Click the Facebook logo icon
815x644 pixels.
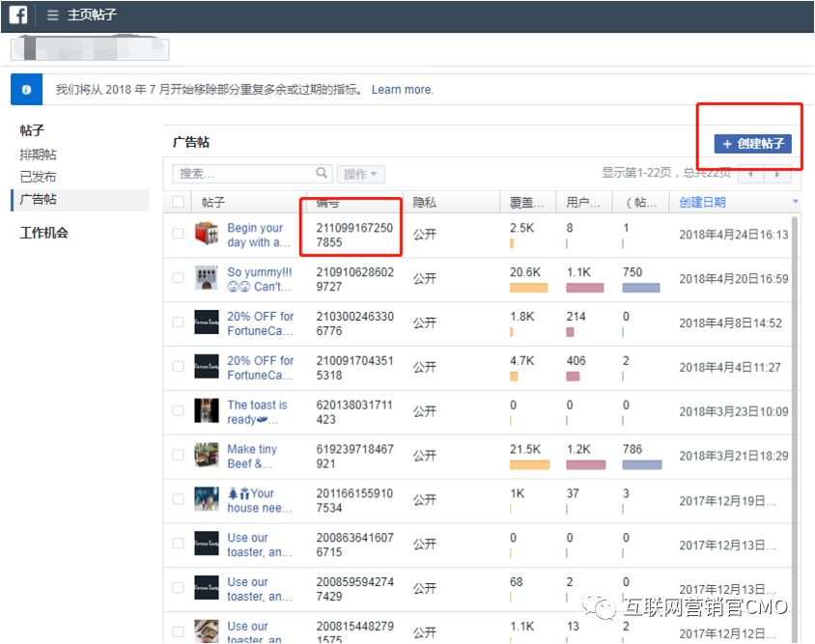point(18,14)
